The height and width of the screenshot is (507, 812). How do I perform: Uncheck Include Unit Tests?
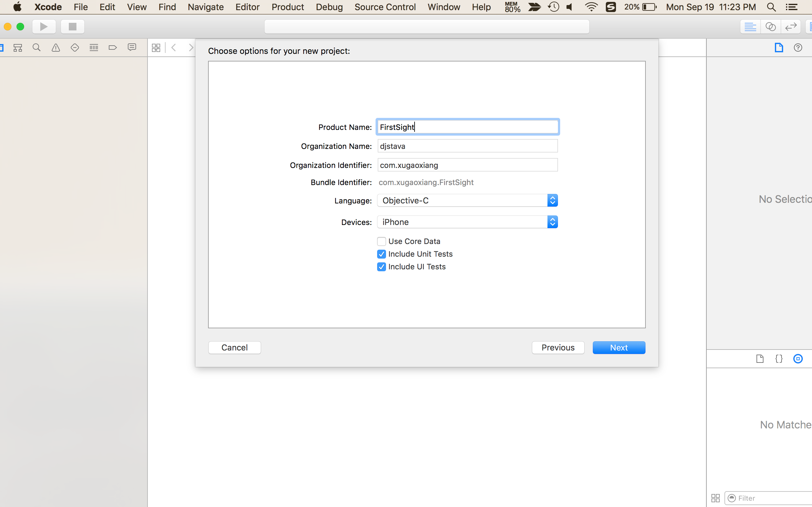[x=381, y=254]
